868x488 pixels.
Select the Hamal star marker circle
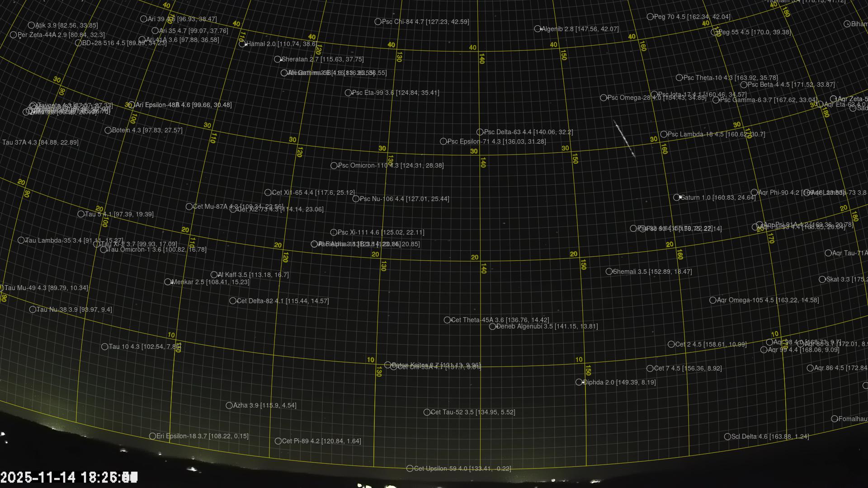242,44
